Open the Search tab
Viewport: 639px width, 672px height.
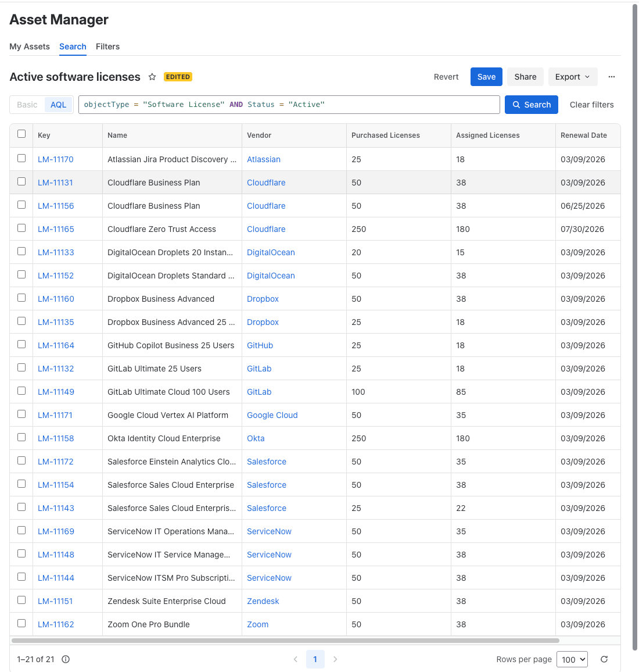tap(73, 47)
